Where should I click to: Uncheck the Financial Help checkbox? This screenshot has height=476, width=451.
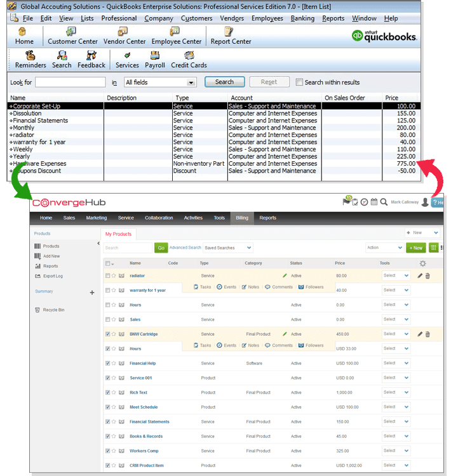(x=107, y=363)
